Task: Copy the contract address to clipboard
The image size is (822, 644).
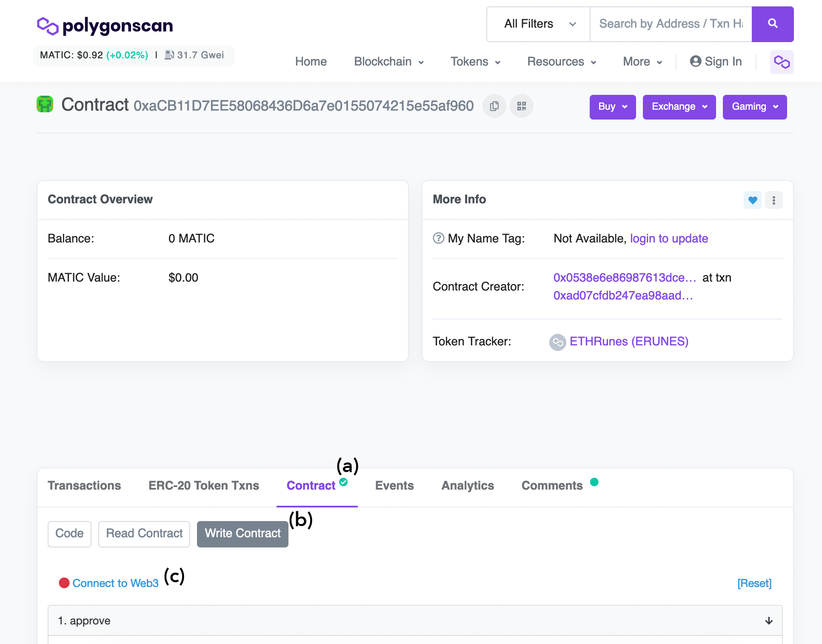Action: click(x=494, y=106)
